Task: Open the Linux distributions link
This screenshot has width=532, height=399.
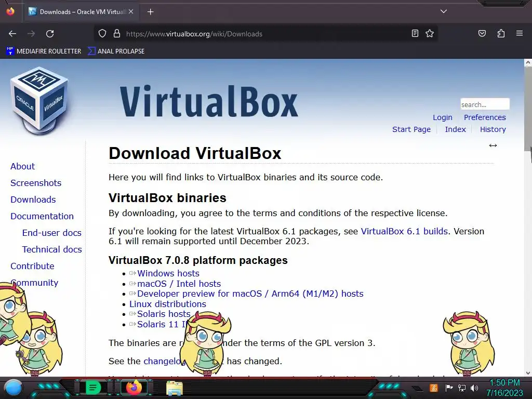Action: [x=168, y=304]
